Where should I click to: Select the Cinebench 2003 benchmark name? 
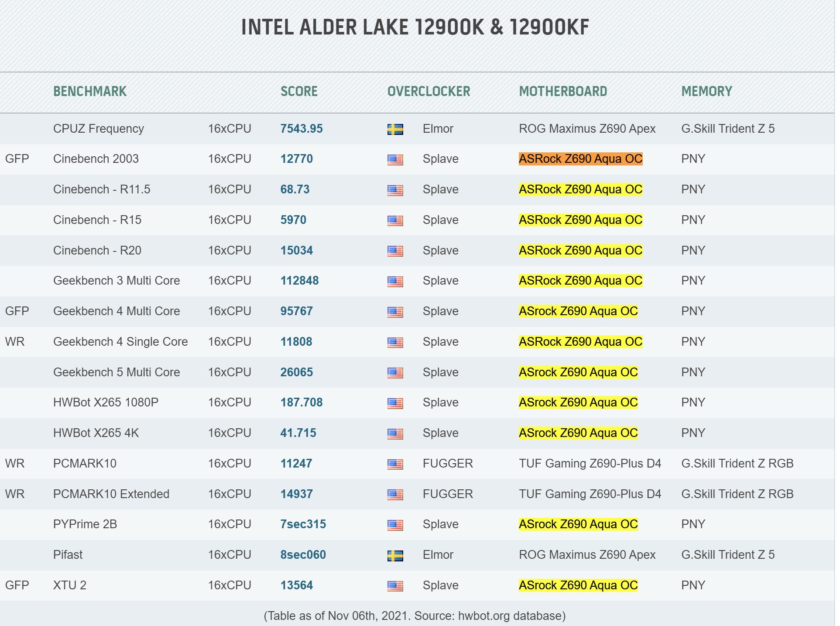(x=96, y=159)
